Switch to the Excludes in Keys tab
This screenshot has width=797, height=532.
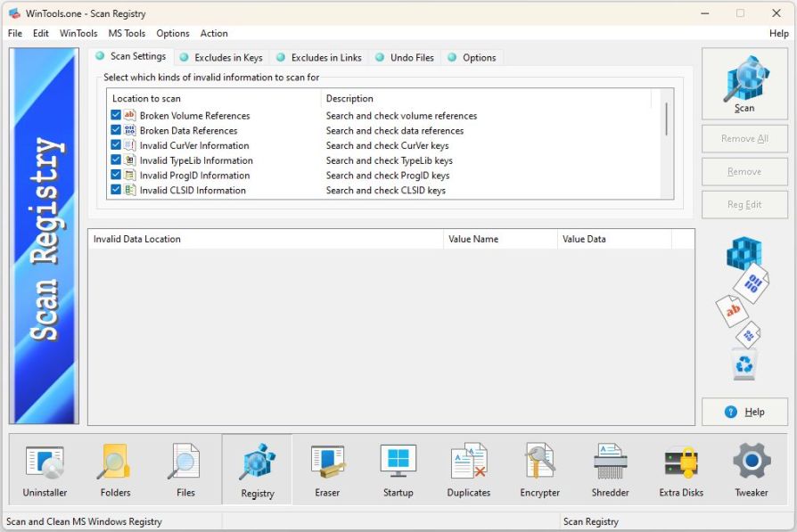coord(222,57)
